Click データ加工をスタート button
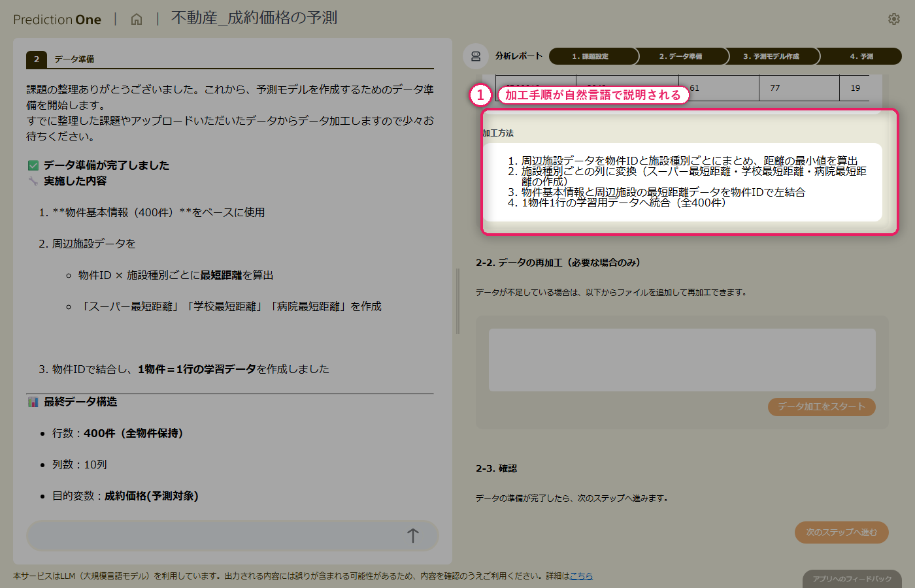This screenshot has width=915, height=588. coord(822,406)
